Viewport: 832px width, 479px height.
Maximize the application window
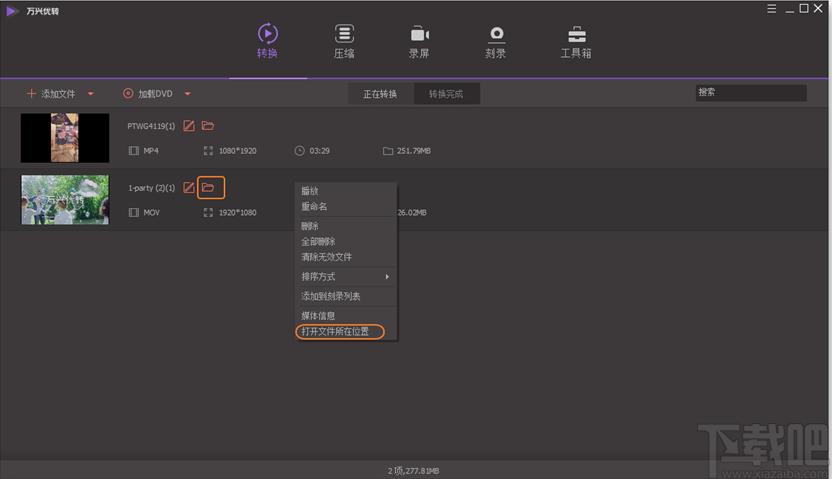tap(804, 8)
